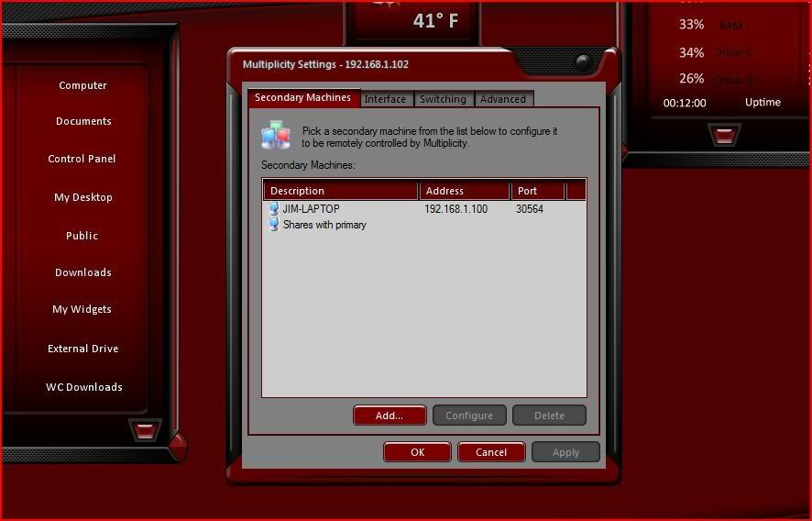This screenshot has width=812, height=521.
Task: Open External Drive from the sidebar
Action: (x=82, y=349)
